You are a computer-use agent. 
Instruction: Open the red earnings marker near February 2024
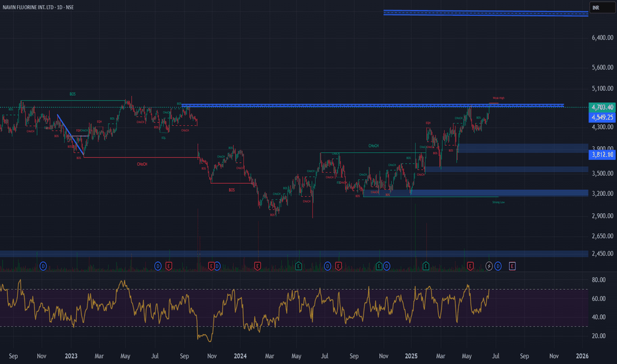click(258, 267)
